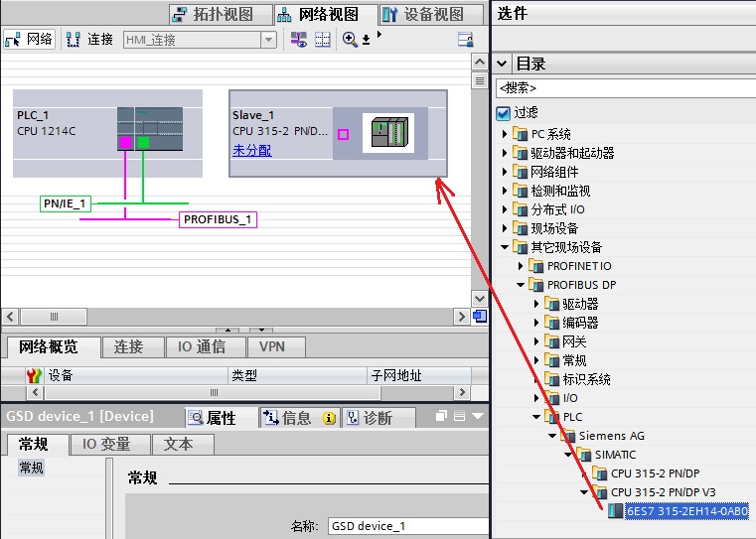756x539 pixels.
Task: Click the green PROFINET port on PLC_1
Action: 143,143
